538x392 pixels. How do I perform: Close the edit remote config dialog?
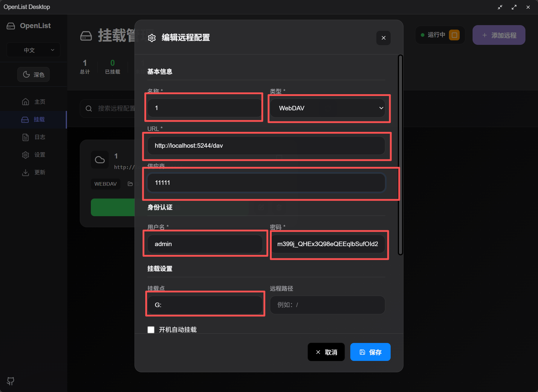pos(383,38)
